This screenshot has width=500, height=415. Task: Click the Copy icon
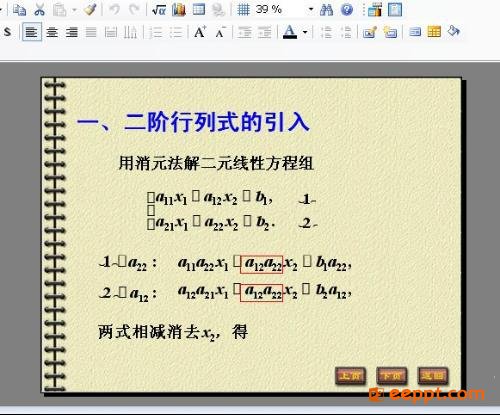point(19,10)
